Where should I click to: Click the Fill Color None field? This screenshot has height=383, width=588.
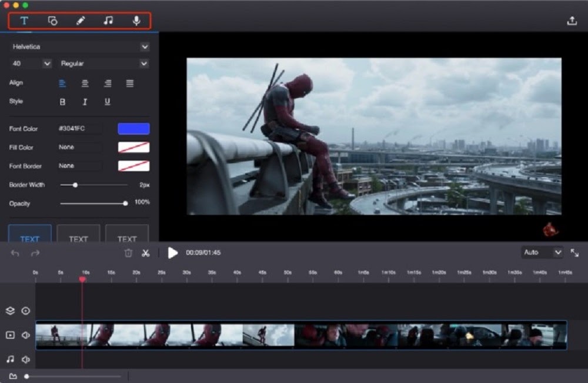point(79,147)
